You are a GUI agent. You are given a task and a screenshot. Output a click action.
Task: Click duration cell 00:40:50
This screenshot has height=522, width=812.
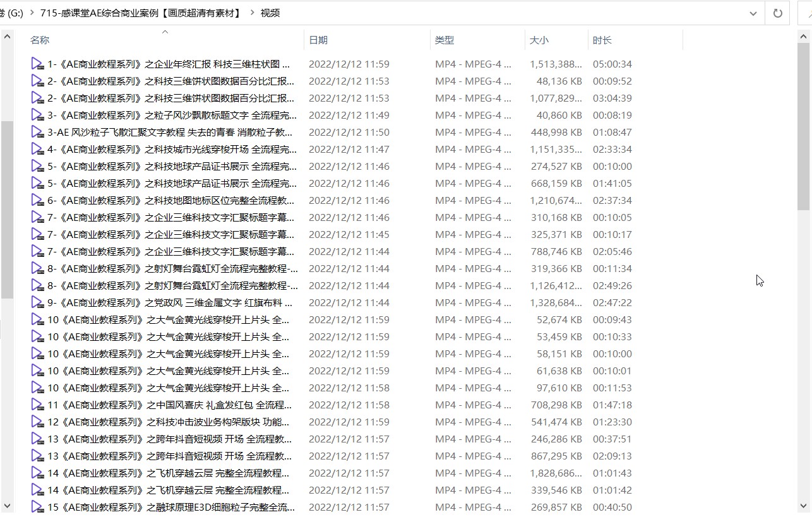612,507
